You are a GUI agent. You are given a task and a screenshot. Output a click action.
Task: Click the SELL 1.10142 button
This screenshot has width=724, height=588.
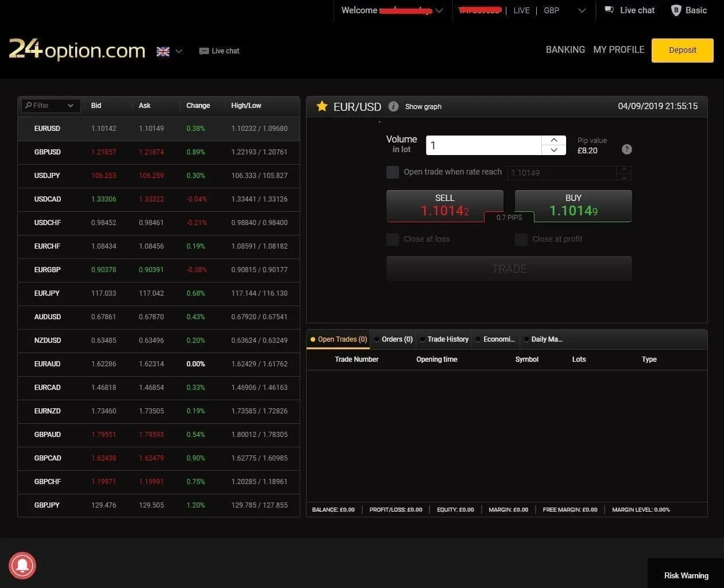click(x=445, y=206)
